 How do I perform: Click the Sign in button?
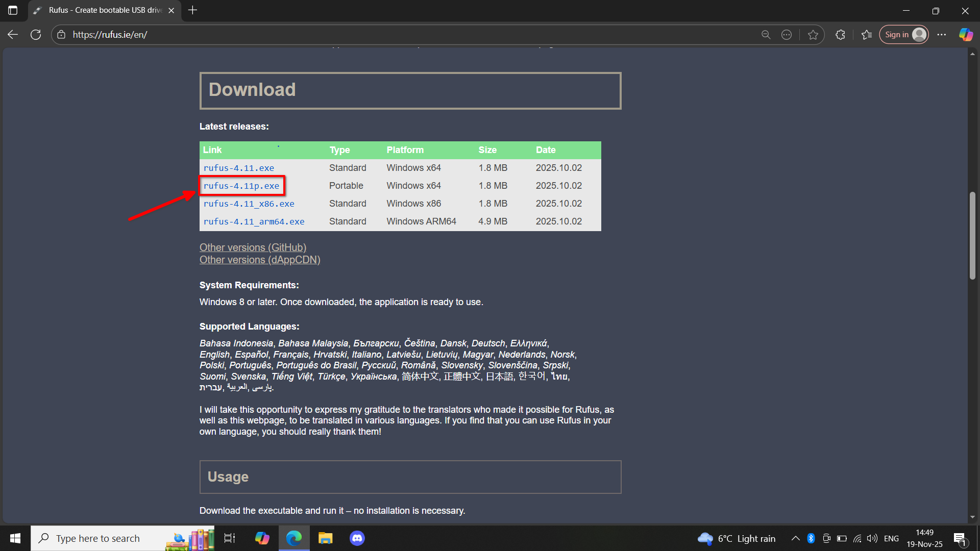pos(903,35)
